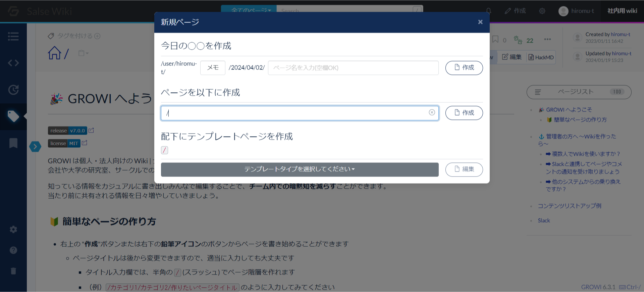Click the 社内用 wiki text in header
The image size is (644, 292).
(x=622, y=11)
